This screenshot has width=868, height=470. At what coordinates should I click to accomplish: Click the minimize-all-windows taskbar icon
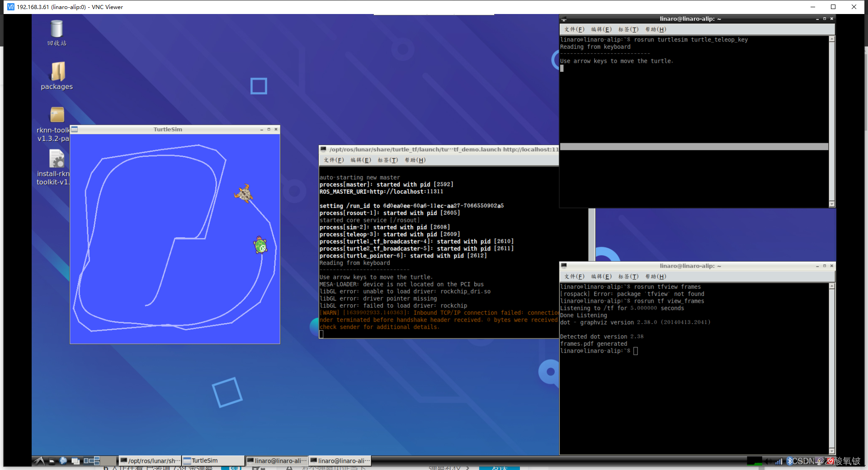tap(52, 461)
